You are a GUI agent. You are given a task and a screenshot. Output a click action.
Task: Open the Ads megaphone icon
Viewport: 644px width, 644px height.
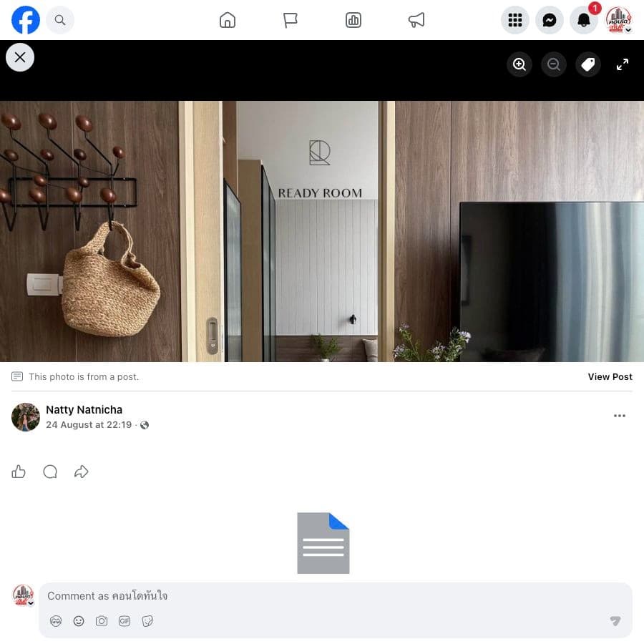416,20
